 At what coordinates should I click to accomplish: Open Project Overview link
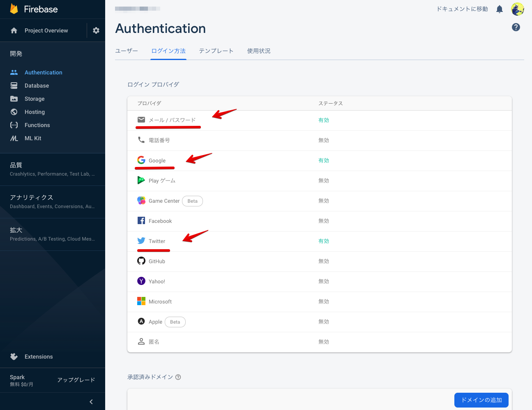[46, 30]
